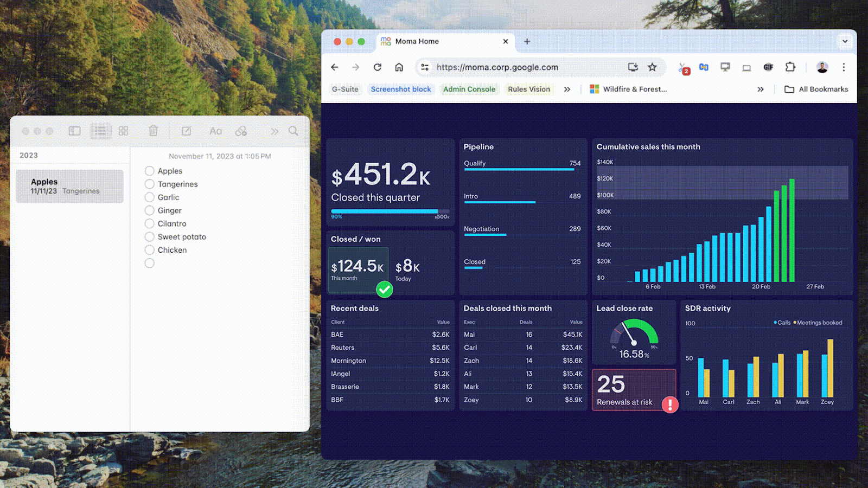Bookmark page with the star icon
The height and width of the screenshot is (488, 868).
[x=652, y=67]
